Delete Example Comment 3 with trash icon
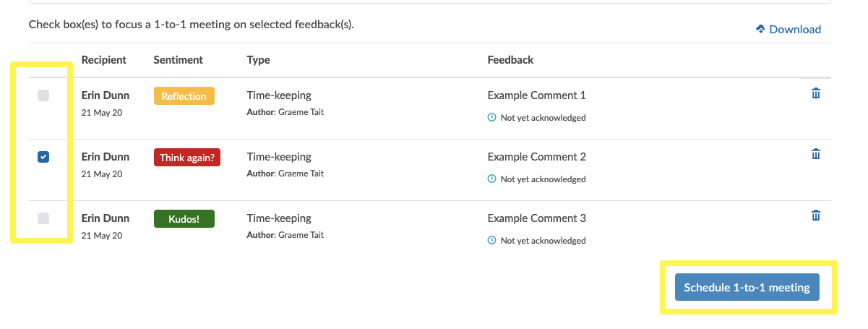Screen dimensions: 868x329 (x=816, y=215)
